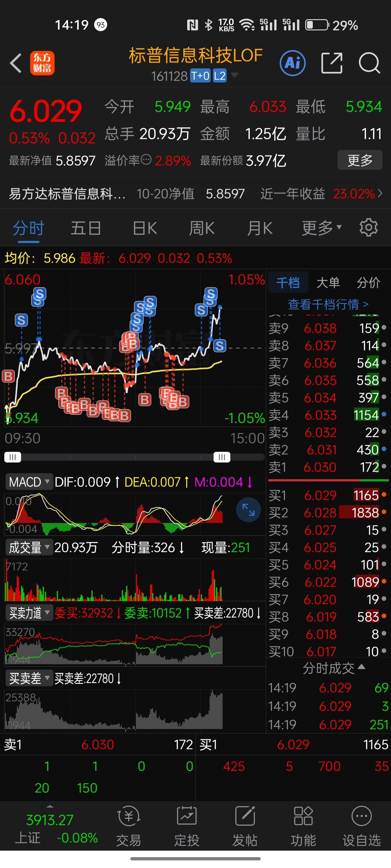The image size is (391, 868).
Task: Open the 东方财富 app logo
Action: click(x=42, y=63)
